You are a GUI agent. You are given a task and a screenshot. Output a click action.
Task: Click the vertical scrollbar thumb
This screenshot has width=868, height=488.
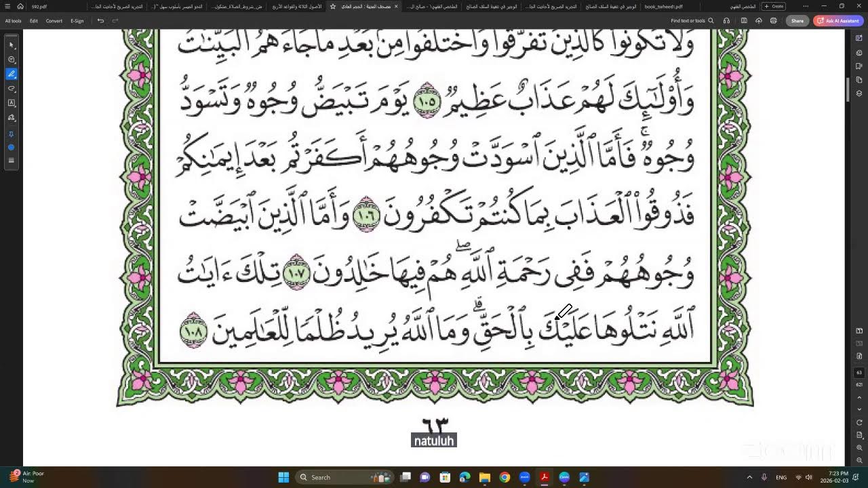pos(848,89)
